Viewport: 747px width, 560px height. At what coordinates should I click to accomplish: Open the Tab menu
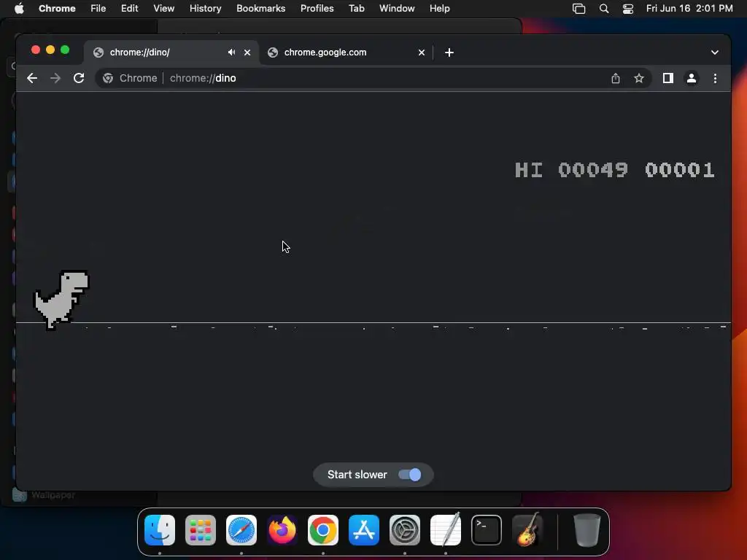[x=356, y=9]
